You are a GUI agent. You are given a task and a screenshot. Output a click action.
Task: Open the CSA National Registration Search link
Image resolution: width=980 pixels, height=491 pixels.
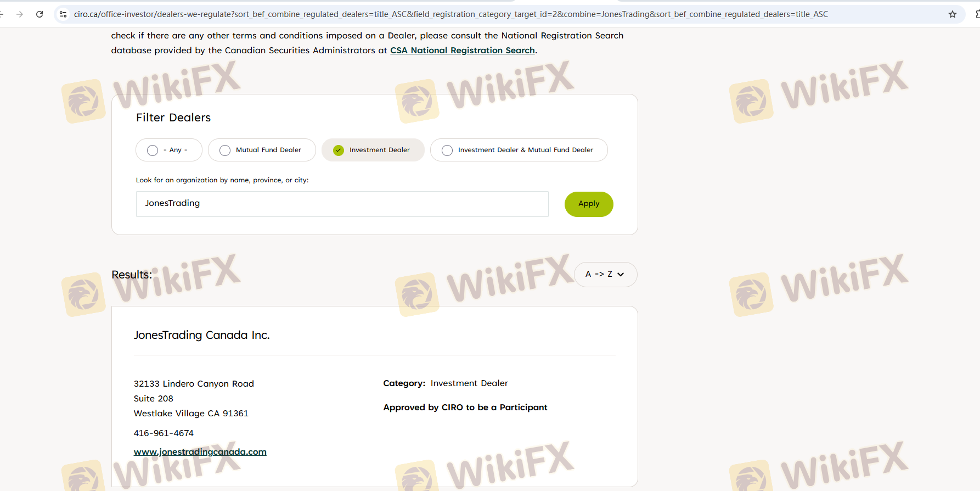[x=462, y=51]
